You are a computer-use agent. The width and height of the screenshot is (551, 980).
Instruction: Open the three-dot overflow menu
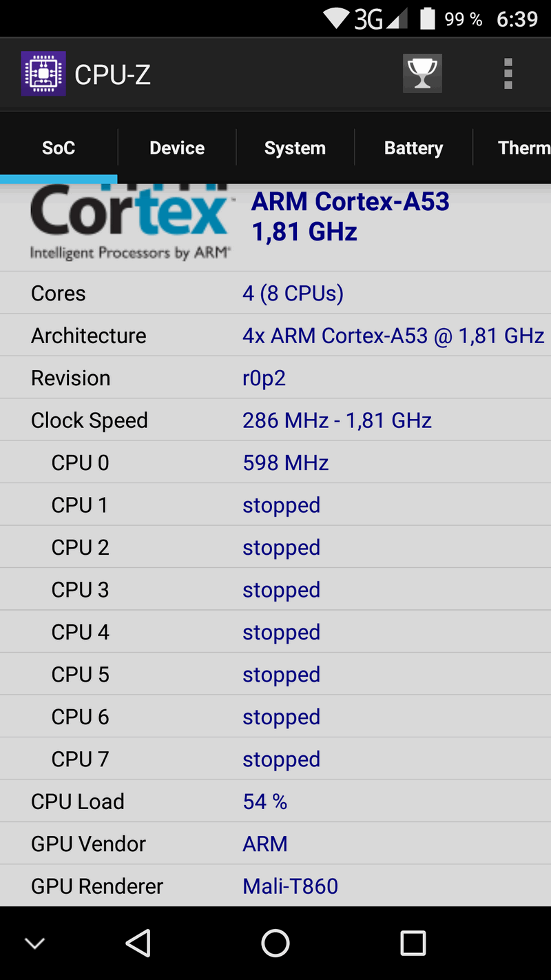coord(508,74)
